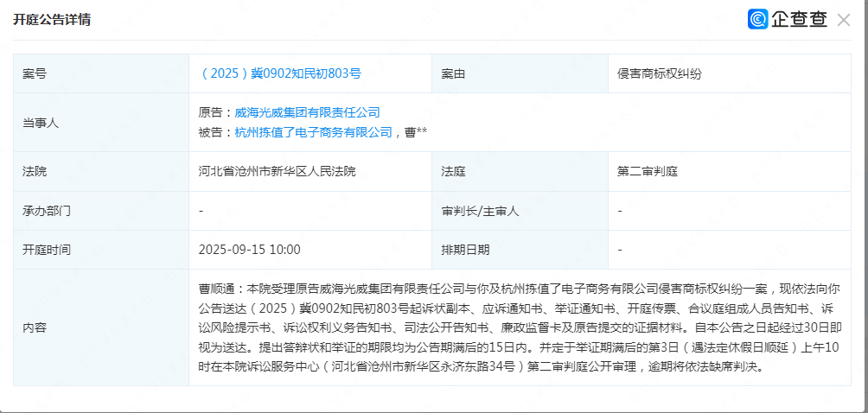Open case number （2025）冀0902知民初803号 link
The height and width of the screenshot is (413, 868).
click(280, 73)
